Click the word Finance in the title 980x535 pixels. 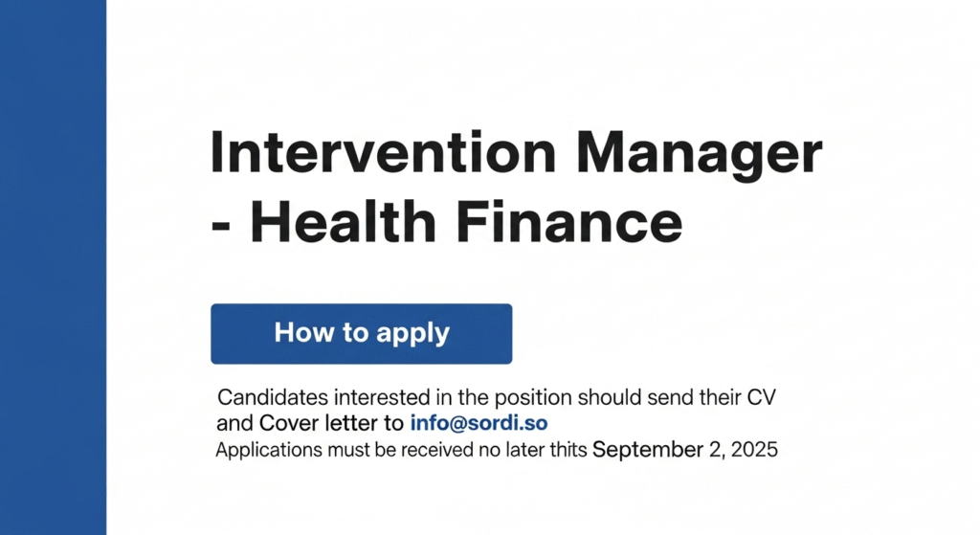coord(569,222)
